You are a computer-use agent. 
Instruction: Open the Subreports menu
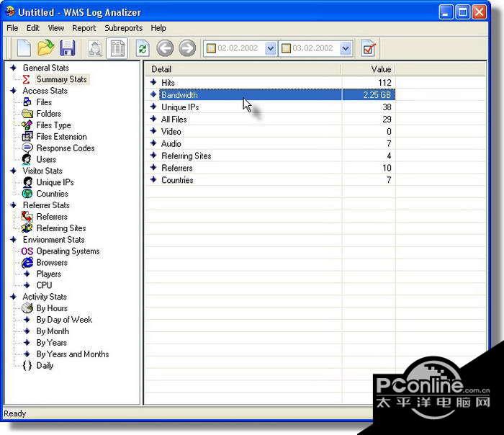[123, 28]
